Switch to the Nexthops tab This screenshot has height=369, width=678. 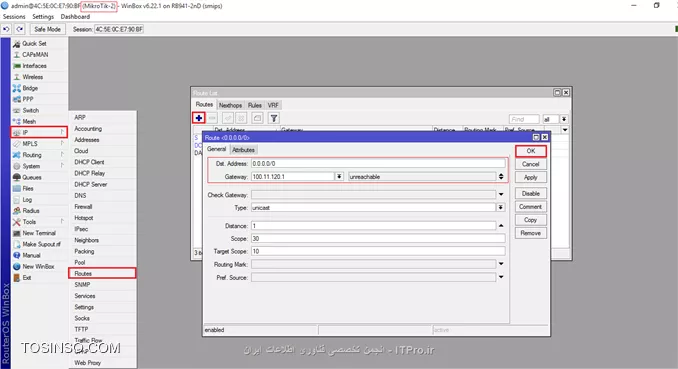pyautogui.click(x=230, y=105)
